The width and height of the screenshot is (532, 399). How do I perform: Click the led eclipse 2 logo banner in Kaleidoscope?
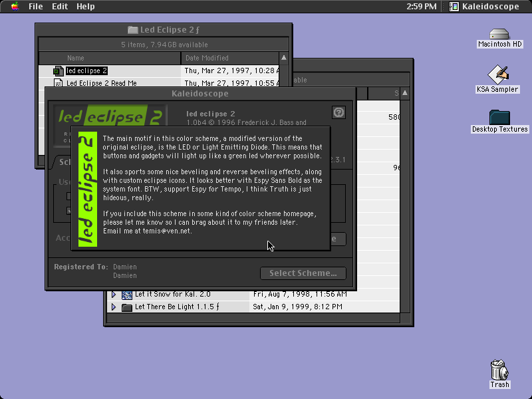click(110, 116)
